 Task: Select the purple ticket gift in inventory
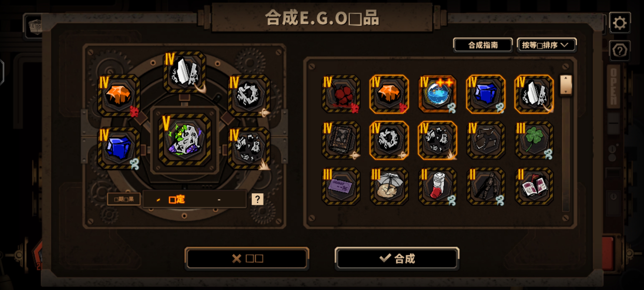[x=341, y=186]
